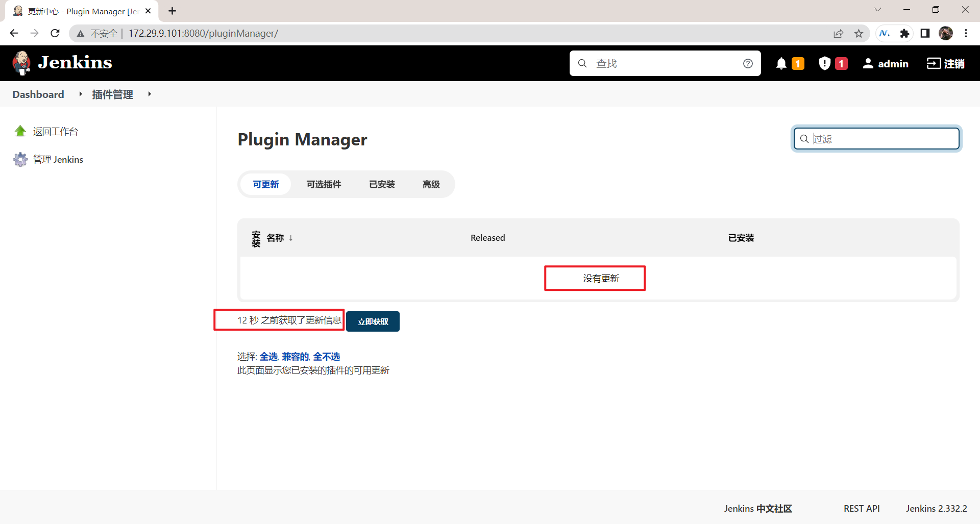Click the Chrome profile avatar

click(x=946, y=33)
